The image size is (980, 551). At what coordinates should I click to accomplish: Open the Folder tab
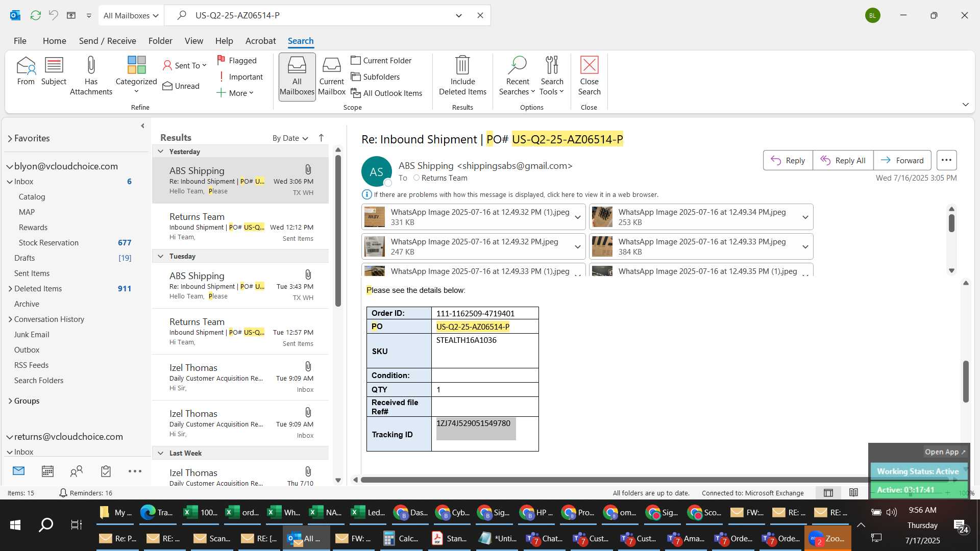(x=160, y=41)
